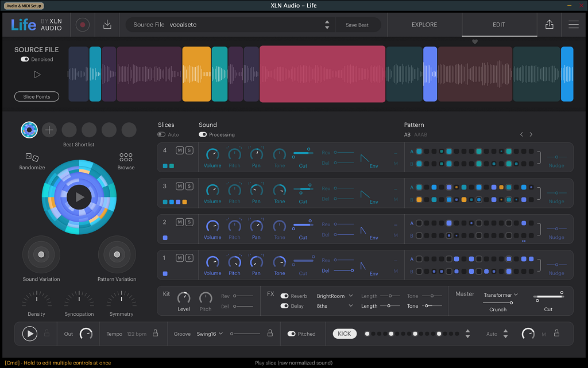
Task: Click the track 1 Del slider
Action: click(344, 270)
